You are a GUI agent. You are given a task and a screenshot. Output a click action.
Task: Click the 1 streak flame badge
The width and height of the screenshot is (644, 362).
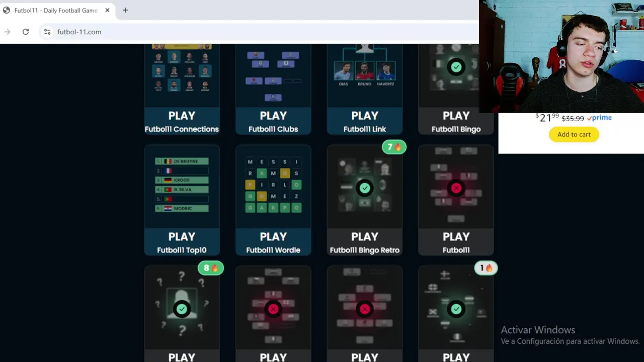[x=486, y=268]
